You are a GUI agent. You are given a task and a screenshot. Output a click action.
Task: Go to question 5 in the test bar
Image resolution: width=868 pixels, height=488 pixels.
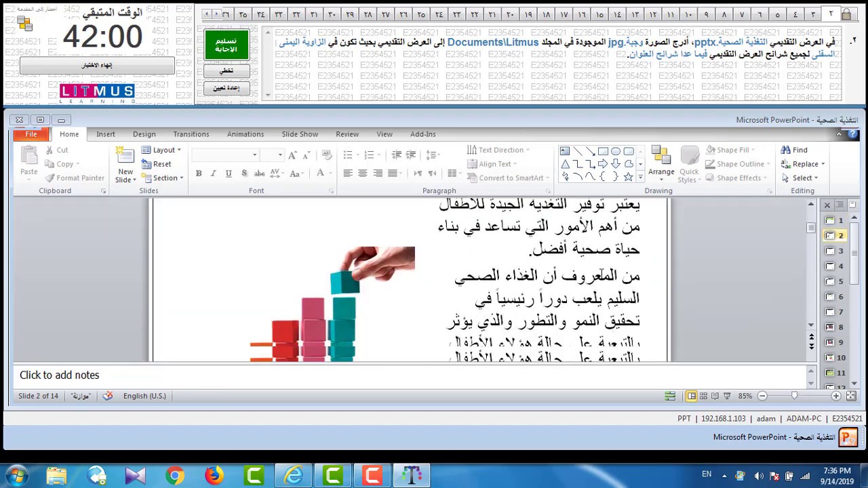[x=777, y=14]
